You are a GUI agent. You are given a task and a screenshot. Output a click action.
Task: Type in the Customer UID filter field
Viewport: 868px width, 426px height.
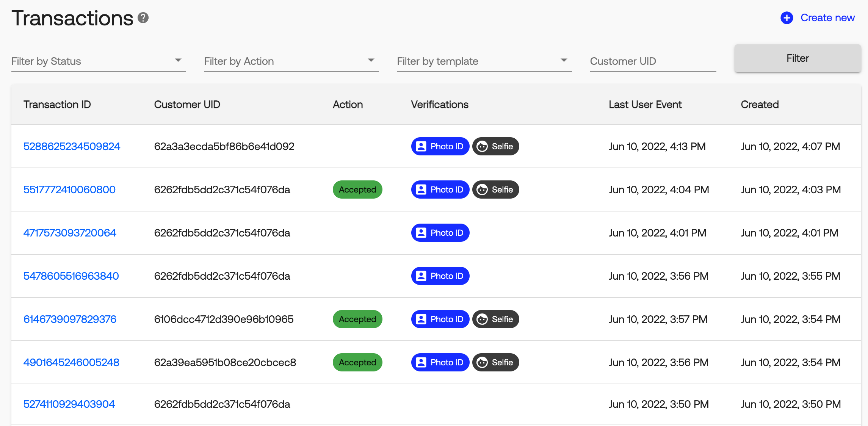tap(653, 61)
